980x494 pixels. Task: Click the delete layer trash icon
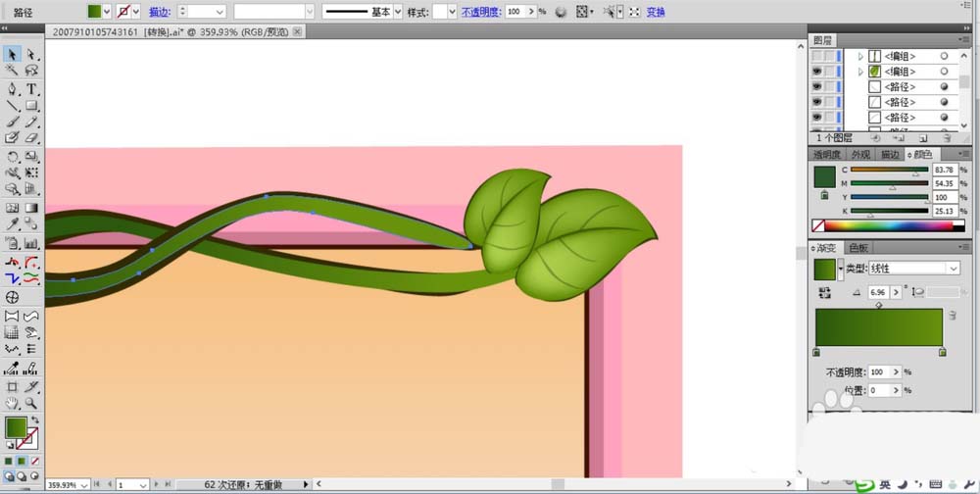click(x=946, y=138)
